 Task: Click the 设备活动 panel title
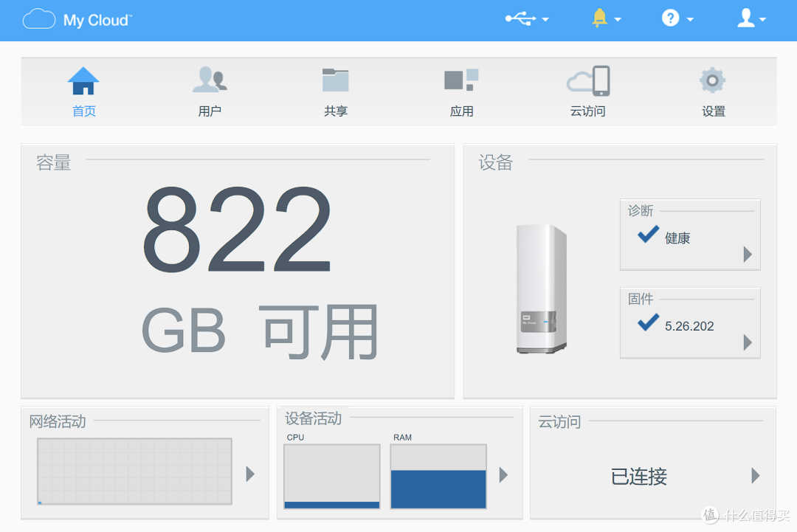click(x=313, y=418)
